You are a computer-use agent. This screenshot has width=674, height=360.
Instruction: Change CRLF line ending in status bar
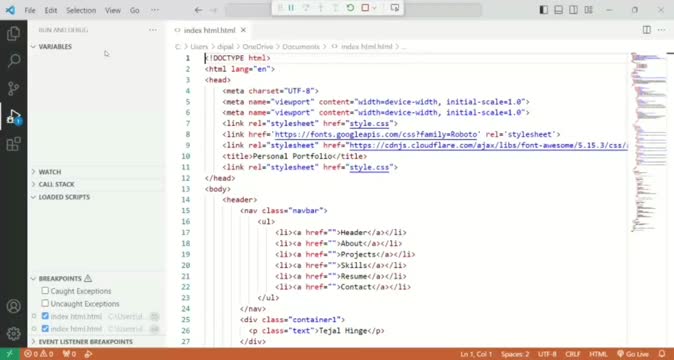click(x=573, y=354)
